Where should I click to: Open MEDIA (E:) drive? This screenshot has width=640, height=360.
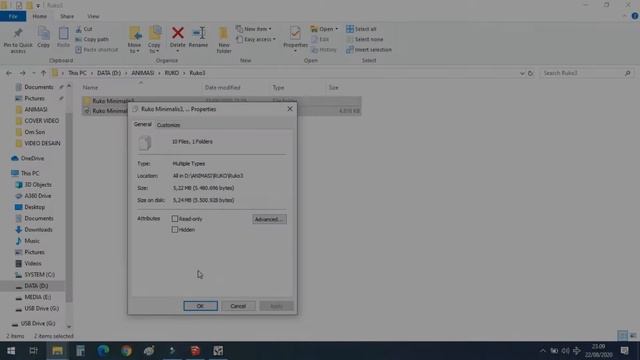[33, 297]
